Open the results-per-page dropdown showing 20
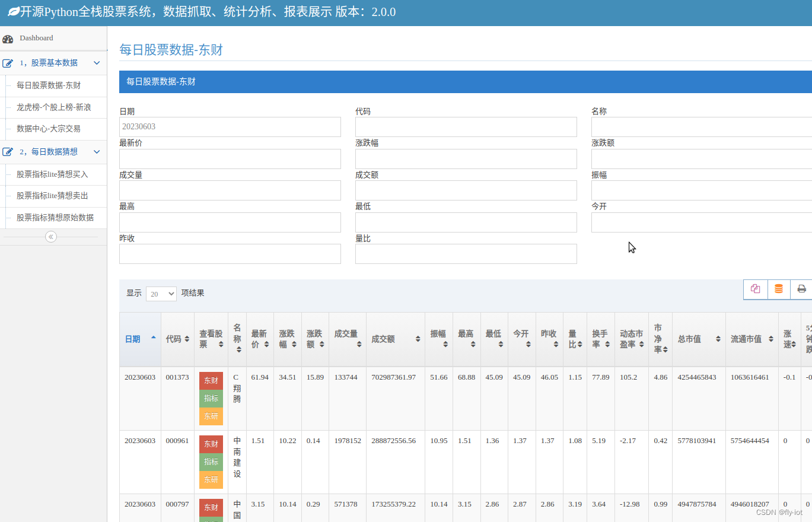The image size is (812, 522). point(160,294)
